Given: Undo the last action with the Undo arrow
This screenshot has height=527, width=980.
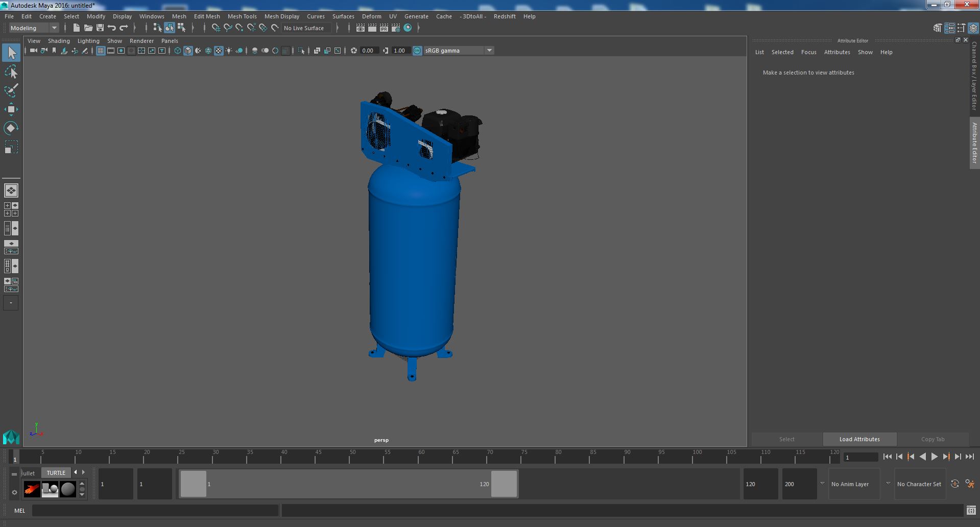Looking at the screenshot, I should tap(112, 28).
